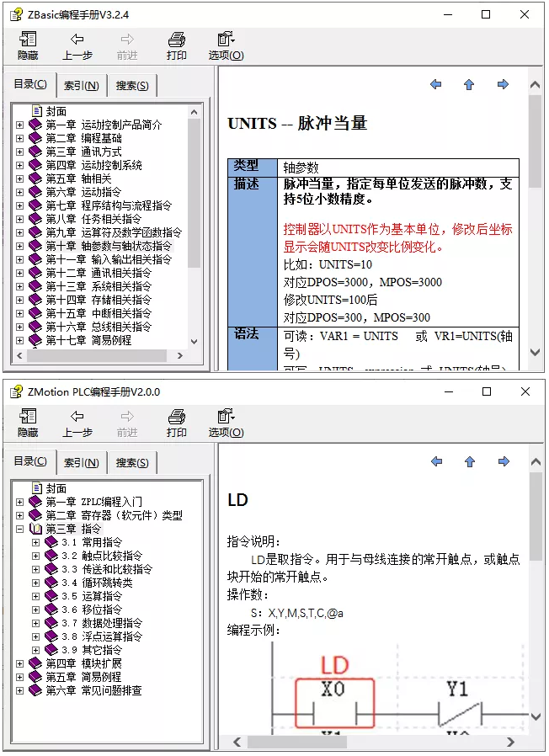The width and height of the screenshot is (549, 756).
Task: Expand 3.7 数据处理指令 node
Action: 35,624
